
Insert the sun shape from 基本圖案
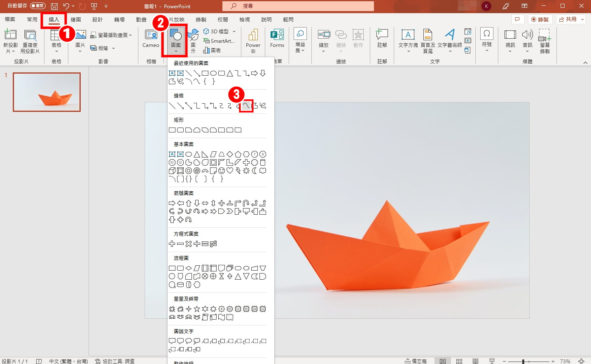click(246, 171)
